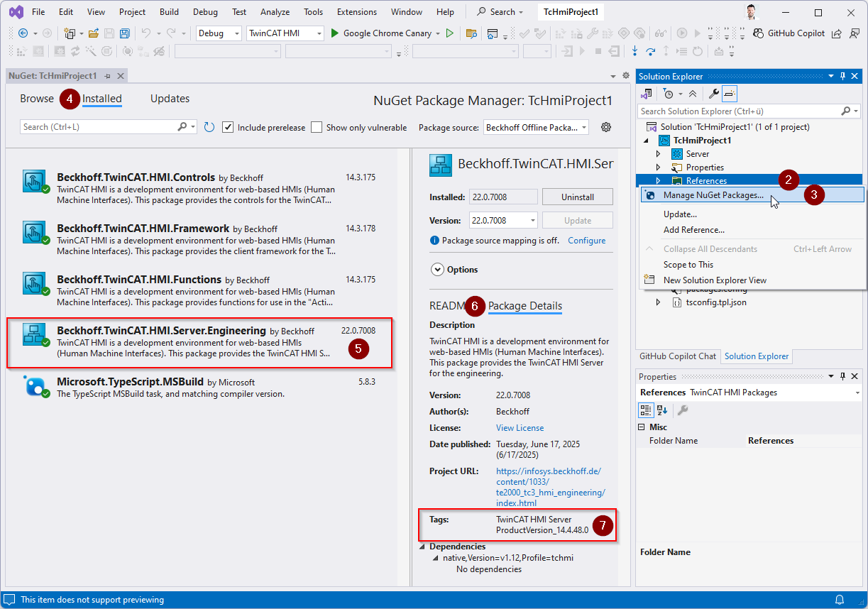This screenshot has width=868, height=609.
Task: Click the Configure link
Action: [x=586, y=241]
